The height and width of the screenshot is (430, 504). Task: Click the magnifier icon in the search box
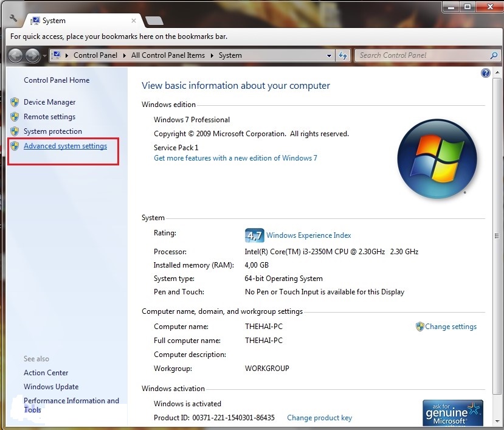point(494,55)
